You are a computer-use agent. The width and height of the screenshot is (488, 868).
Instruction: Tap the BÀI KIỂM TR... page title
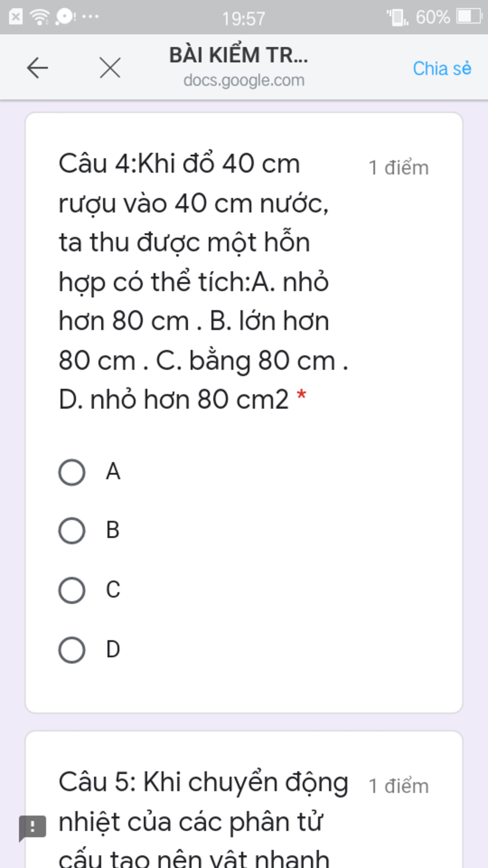tap(239, 55)
